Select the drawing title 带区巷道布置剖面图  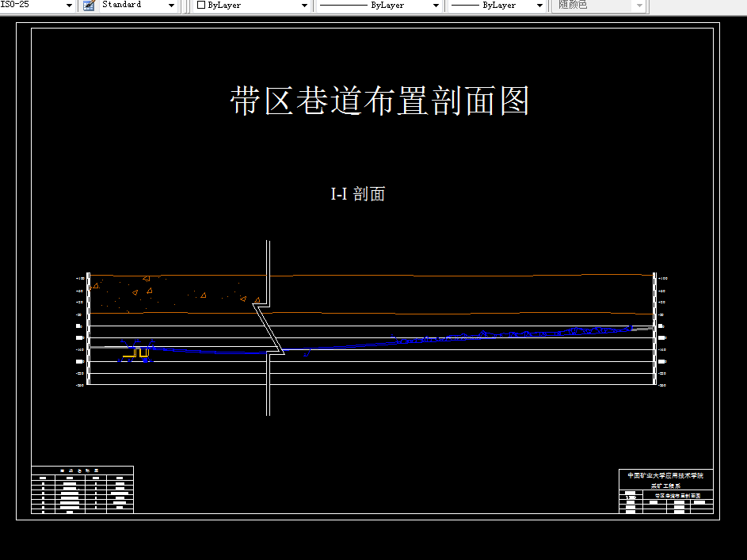point(379,101)
